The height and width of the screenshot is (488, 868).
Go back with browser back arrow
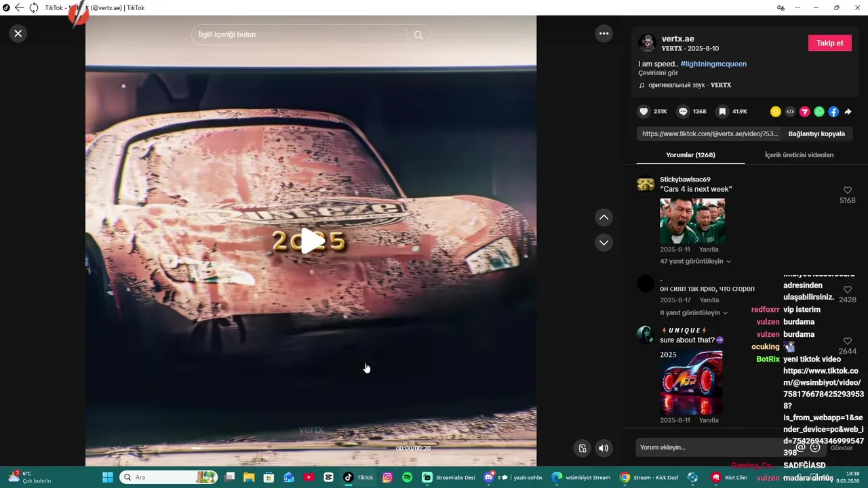point(19,7)
